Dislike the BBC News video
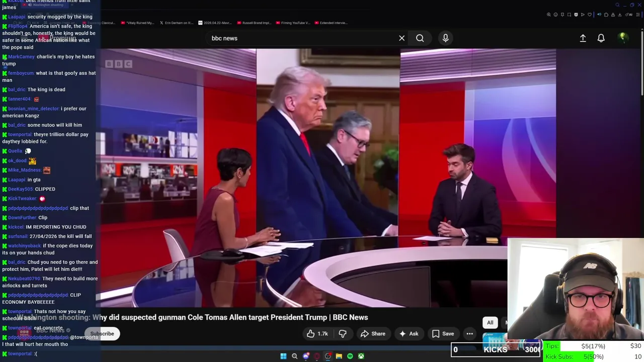Image resolution: width=644 pixels, height=362 pixels. coord(343,334)
